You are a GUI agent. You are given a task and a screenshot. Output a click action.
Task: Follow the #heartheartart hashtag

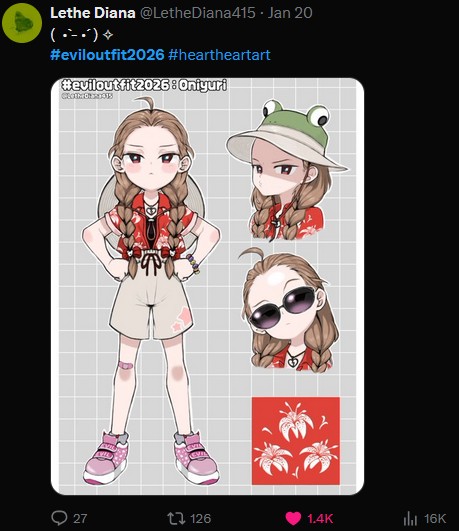219,55
